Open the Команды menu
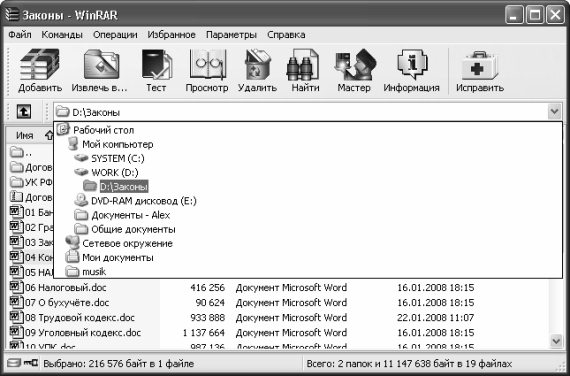570x376 pixels. tap(62, 35)
